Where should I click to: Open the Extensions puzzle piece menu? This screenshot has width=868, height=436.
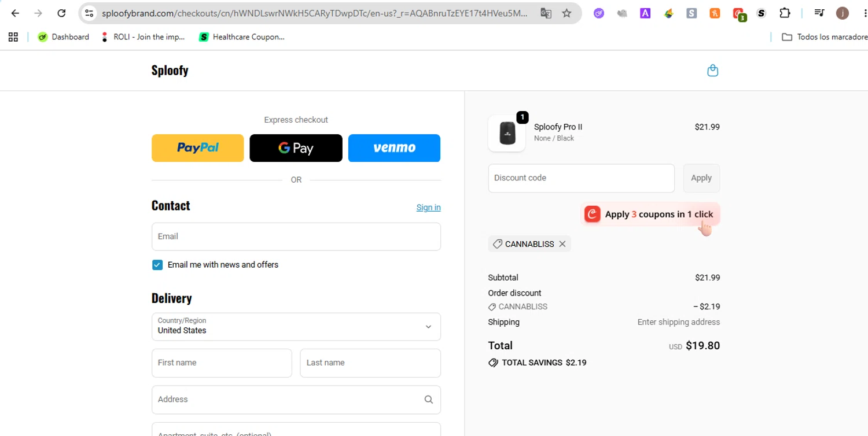[x=785, y=13]
